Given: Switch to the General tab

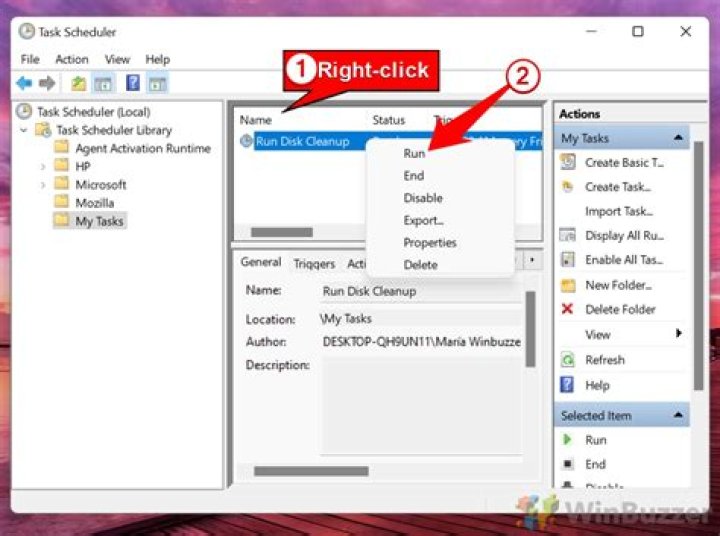Looking at the screenshot, I should coord(261,262).
